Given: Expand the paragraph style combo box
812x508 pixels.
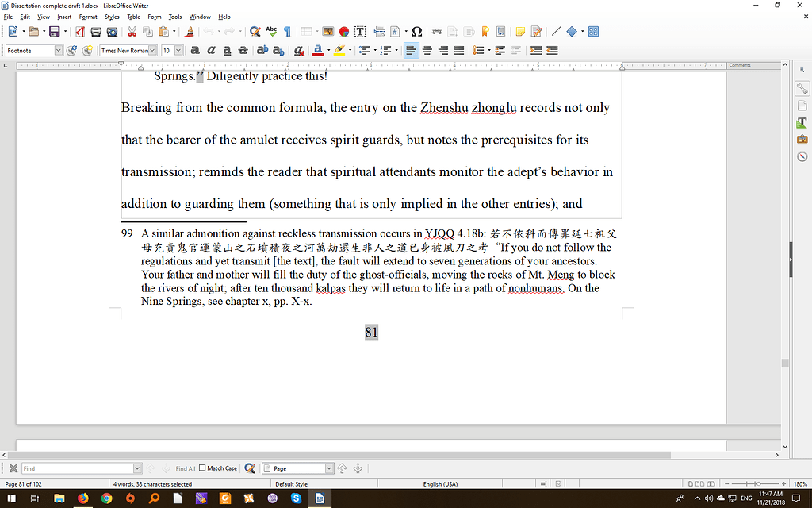Looking at the screenshot, I should point(59,50).
